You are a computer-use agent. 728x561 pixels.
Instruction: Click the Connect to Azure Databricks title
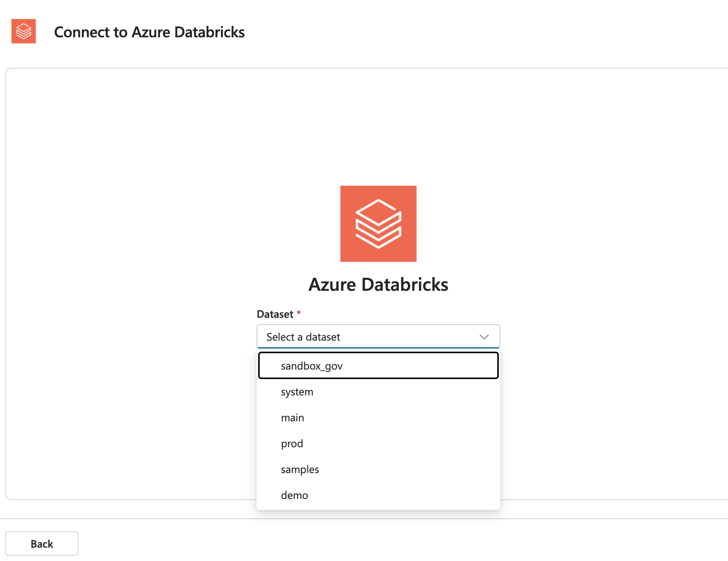149,32
